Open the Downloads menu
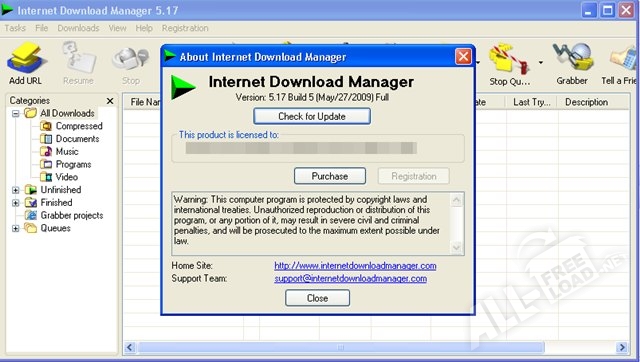 tap(78, 28)
